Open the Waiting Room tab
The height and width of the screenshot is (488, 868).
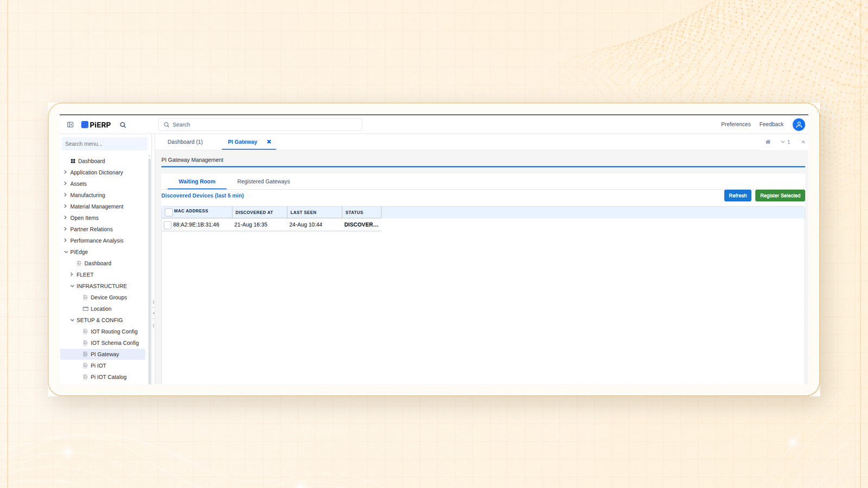tap(197, 182)
